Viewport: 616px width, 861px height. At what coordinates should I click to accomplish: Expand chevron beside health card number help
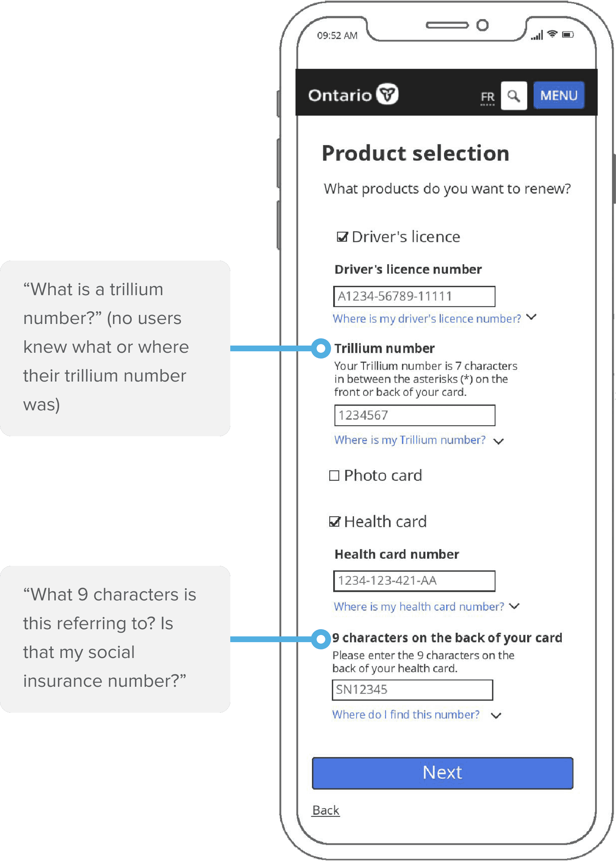514,606
